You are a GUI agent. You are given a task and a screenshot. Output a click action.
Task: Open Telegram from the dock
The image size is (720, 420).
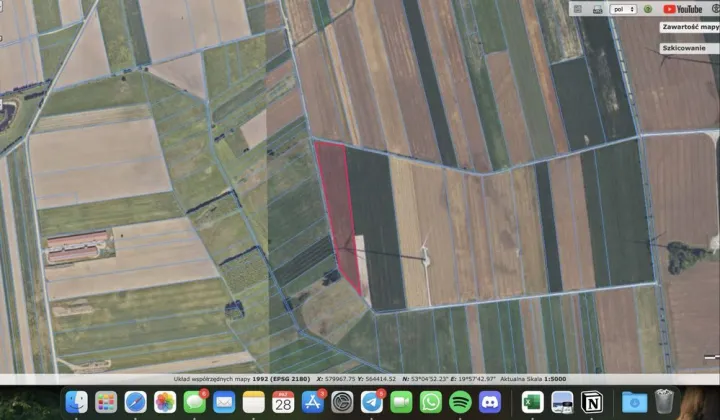pos(372,402)
